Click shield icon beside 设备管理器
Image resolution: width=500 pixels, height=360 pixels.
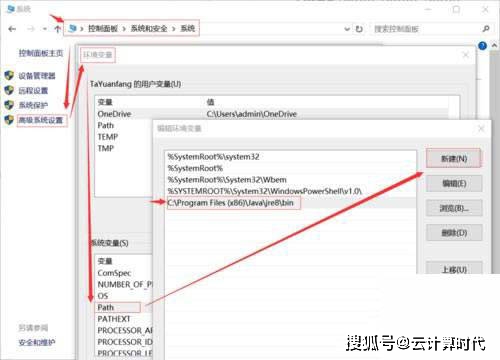click(9, 76)
